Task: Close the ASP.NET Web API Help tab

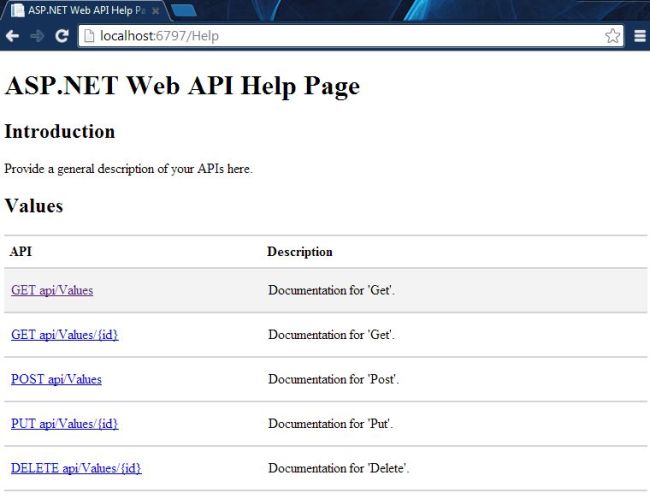Action: (x=155, y=11)
